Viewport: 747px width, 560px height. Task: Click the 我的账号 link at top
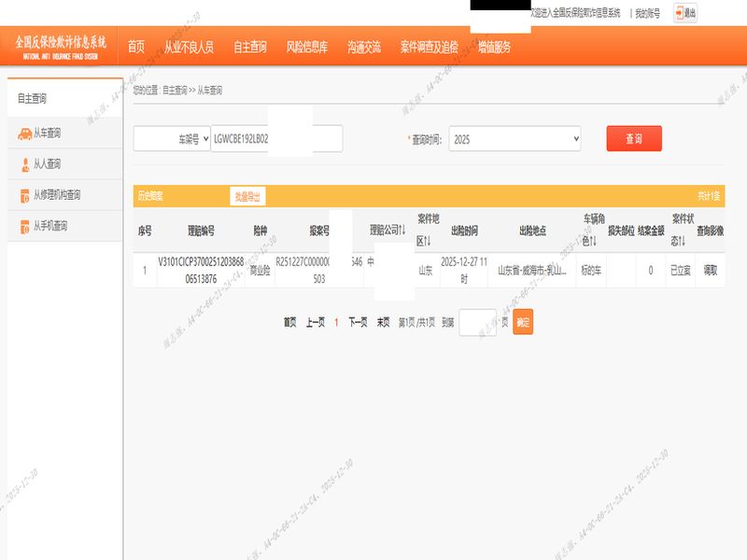click(647, 13)
